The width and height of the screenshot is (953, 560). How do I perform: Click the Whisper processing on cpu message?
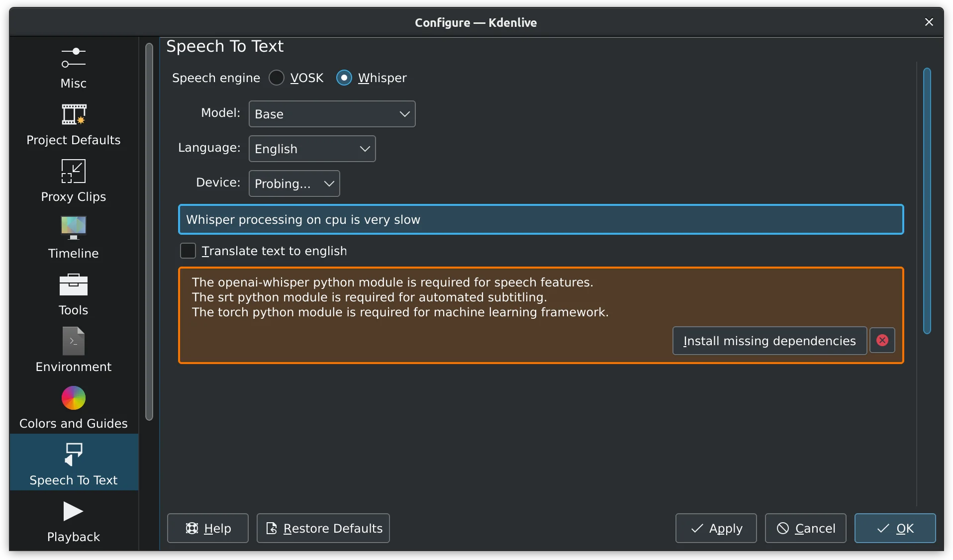pyautogui.click(x=541, y=219)
